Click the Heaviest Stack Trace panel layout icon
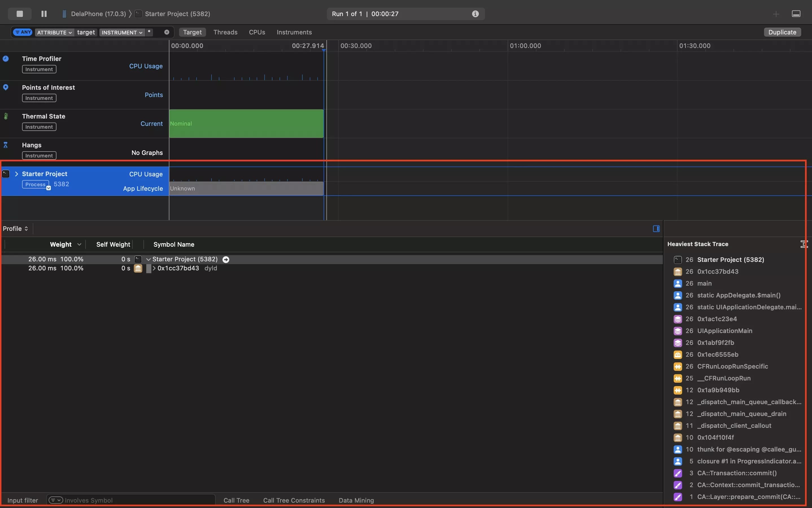The width and height of the screenshot is (812, 508). (804, 244)
